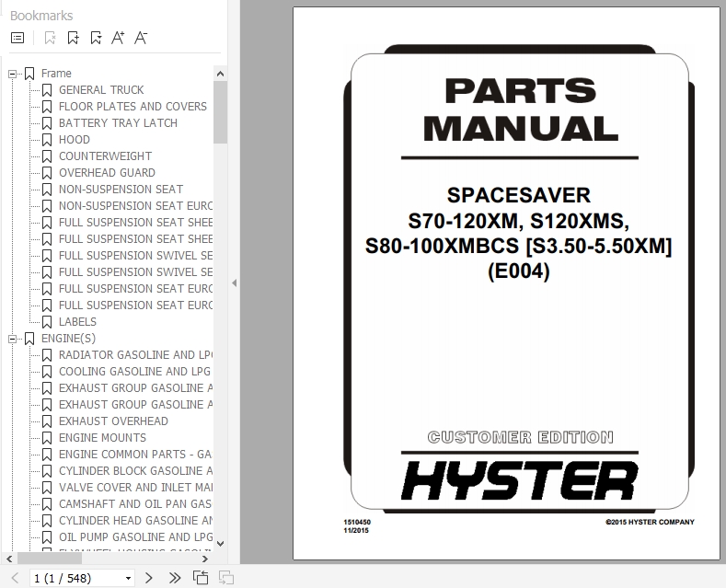726x588 pixels.
Task: Click the next view icon
Action: pyautogui.click(x=226, y=578)
